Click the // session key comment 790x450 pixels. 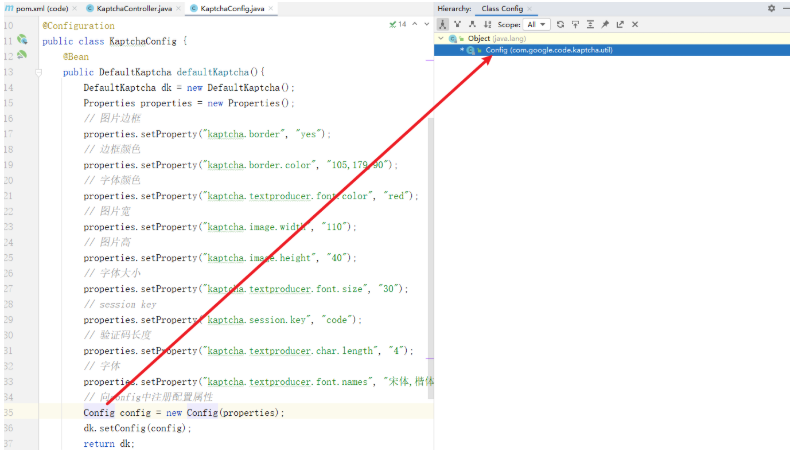(120, 304)
